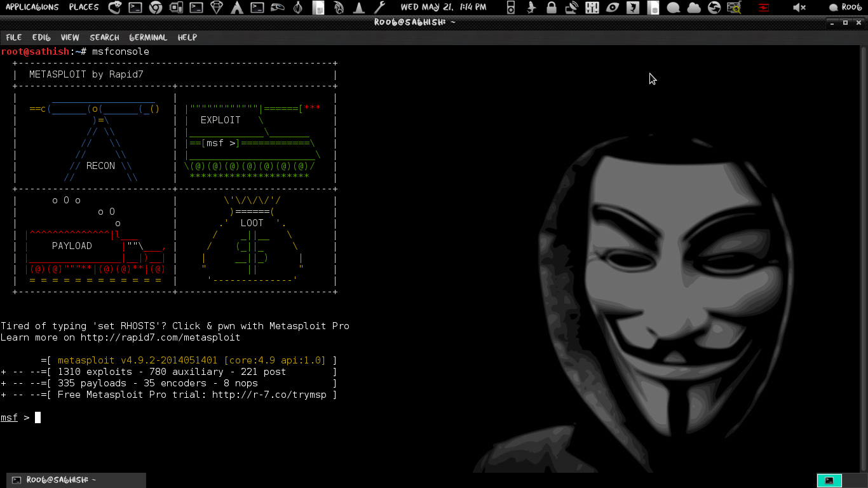
Task: Click the terminal vertical scrollbar
Action: (862, 258)
